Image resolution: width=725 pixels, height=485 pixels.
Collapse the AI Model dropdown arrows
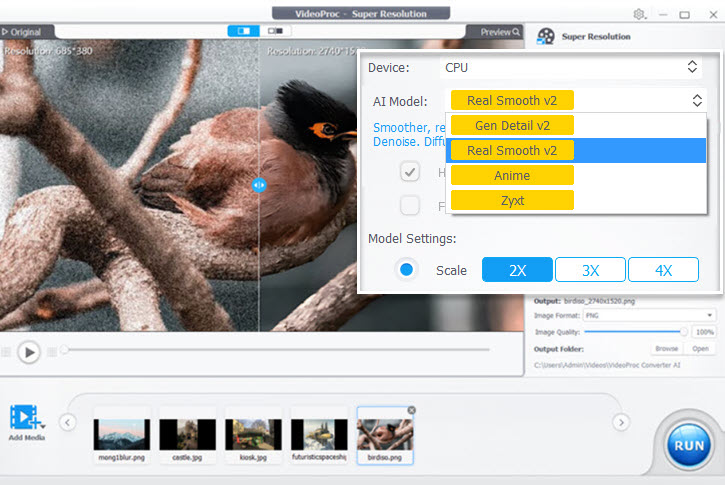pos(697,100)
